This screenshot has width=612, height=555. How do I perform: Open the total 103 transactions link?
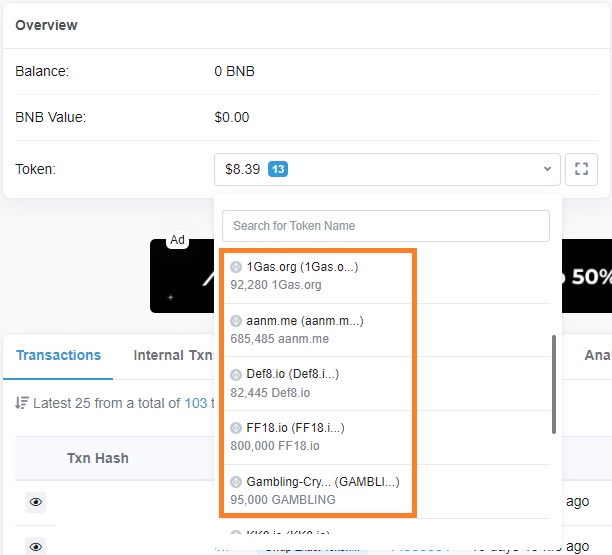tap(195, 404)
